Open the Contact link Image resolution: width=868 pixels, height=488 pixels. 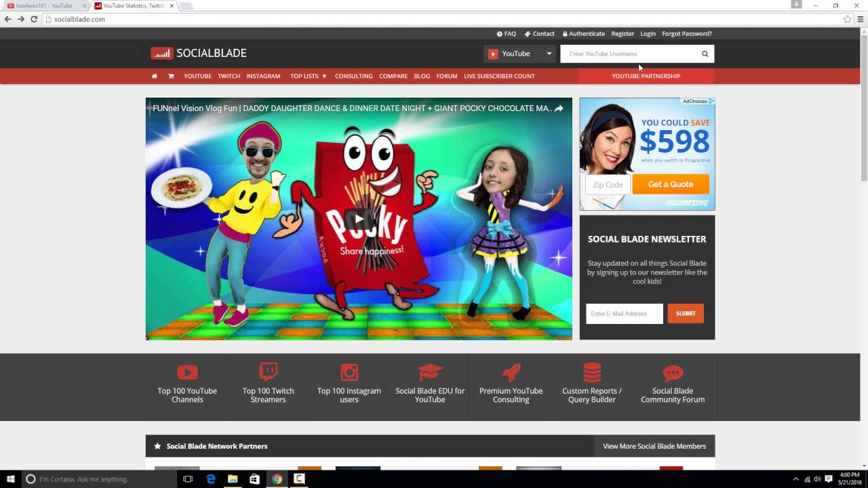tap(539, 33)
